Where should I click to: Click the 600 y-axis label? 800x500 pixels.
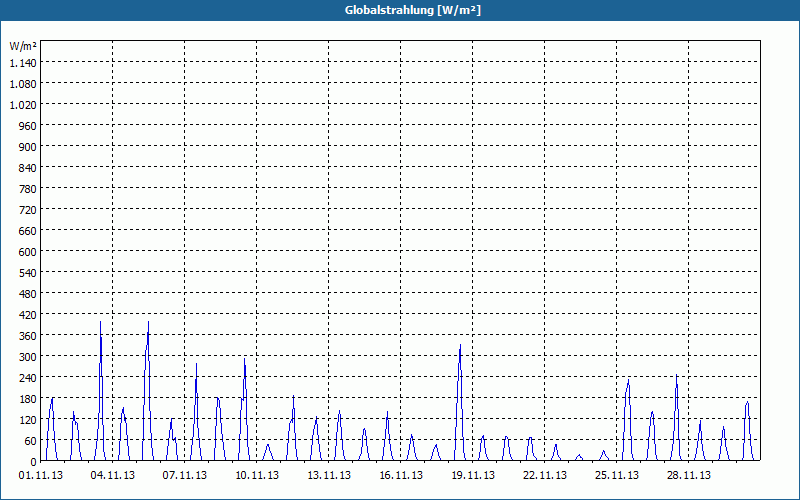pyautogui.click(x=28, y=252)
